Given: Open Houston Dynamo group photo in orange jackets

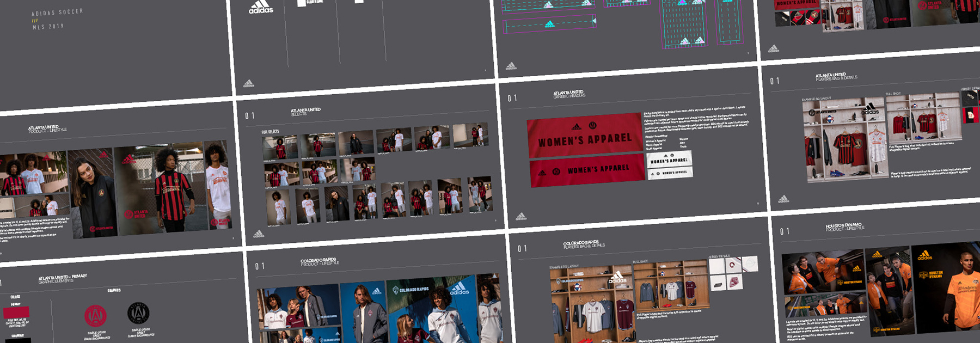Looking at the screenshot, I should tap(823, 273).
